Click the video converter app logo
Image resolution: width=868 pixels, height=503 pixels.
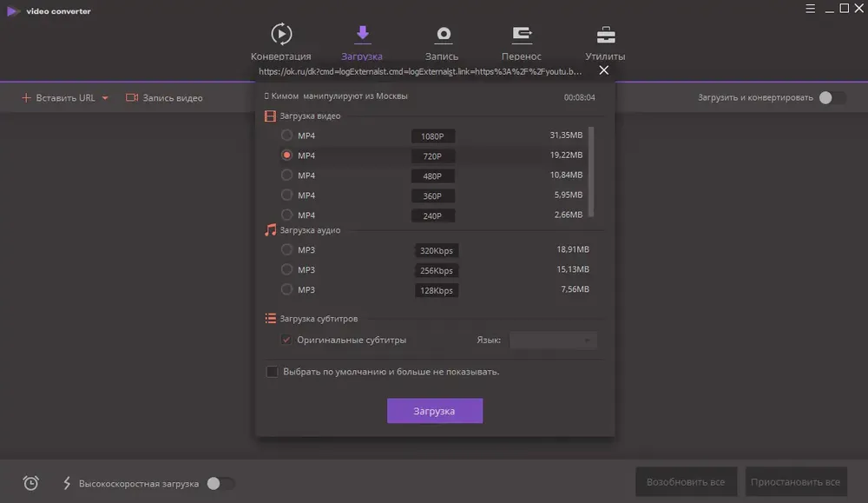coord(13,11)
